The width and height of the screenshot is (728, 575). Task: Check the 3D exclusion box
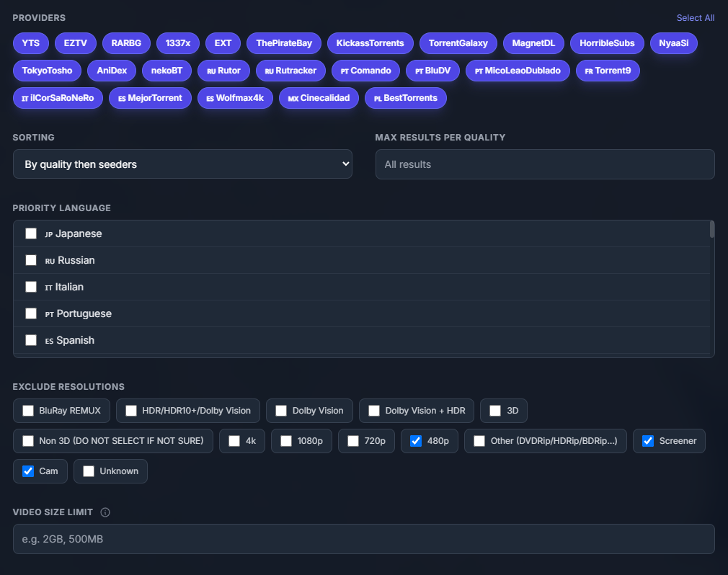point(495,411)
